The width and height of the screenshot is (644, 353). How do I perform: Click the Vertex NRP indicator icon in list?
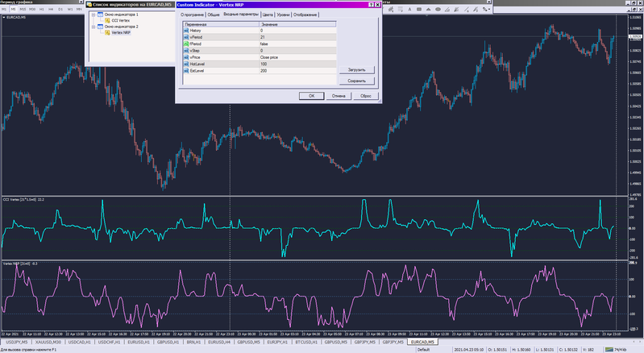point(108,32)
